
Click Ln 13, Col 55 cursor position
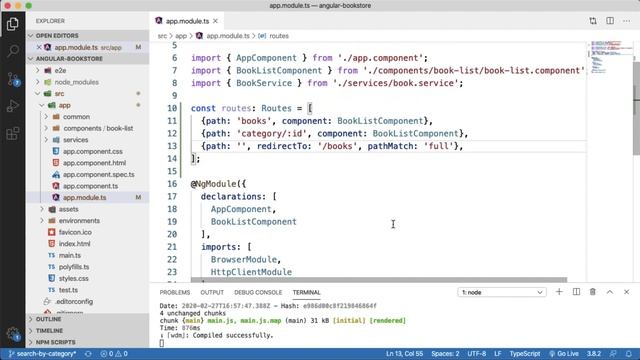[404, 354]
